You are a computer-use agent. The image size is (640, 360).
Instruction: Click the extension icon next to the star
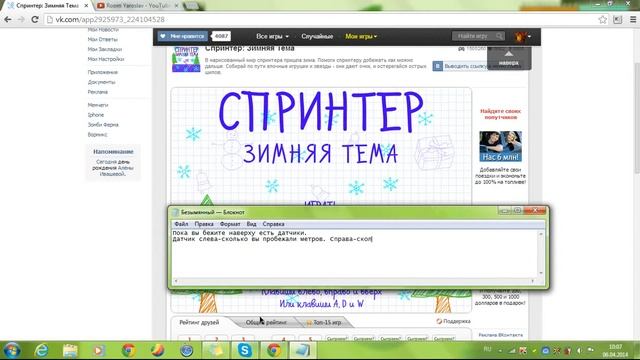pyautogui.click(x=618, y=19)
